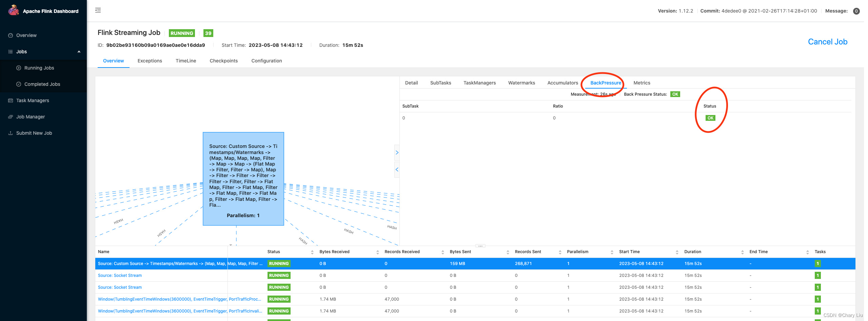Click the panel resize handle dots
This screenshot has height=321, width=868.
(480, 246)
